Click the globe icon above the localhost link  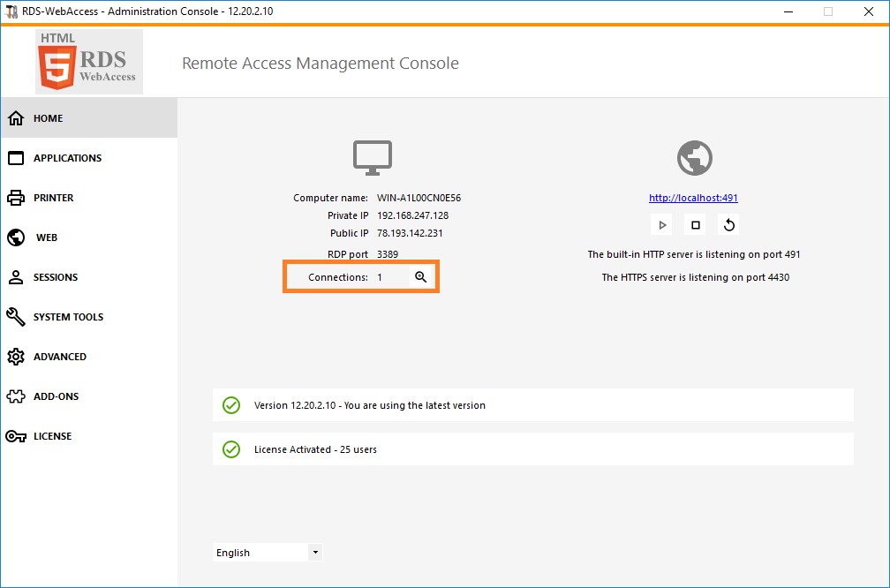point(695,158)
